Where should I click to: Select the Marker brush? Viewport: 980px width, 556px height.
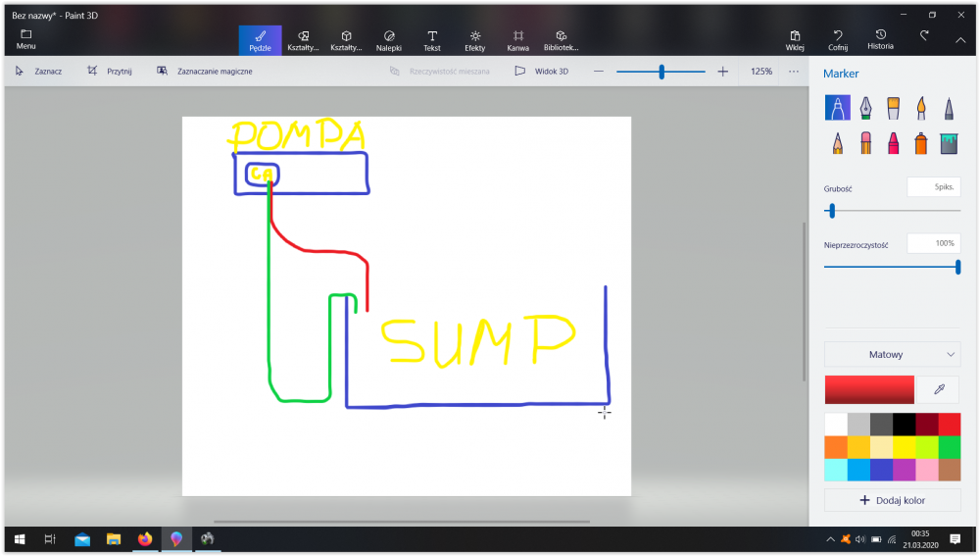[838, 107]
